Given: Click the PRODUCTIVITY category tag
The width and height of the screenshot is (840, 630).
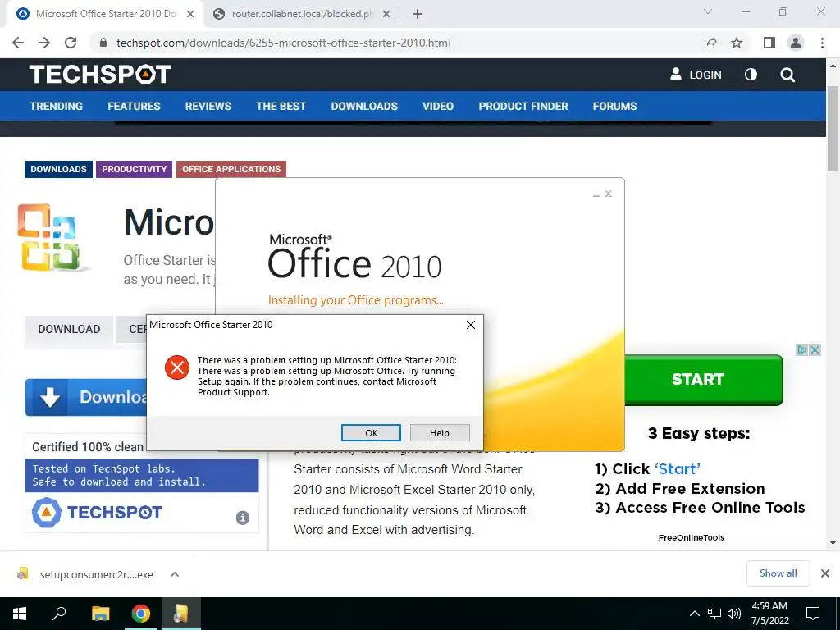Looking at the screenshot, I should 134,169.
